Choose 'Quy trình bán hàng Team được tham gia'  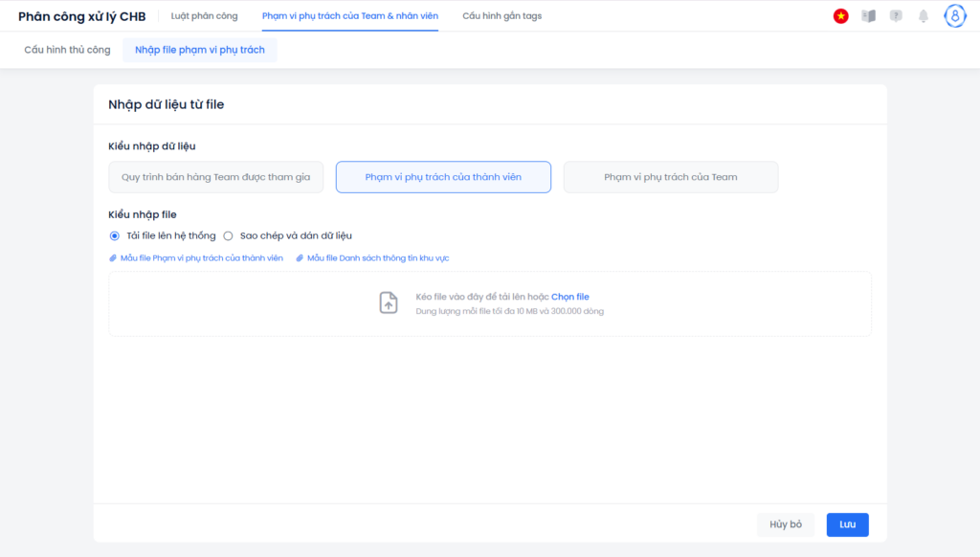pyautogui.click(x=215, y=177)
